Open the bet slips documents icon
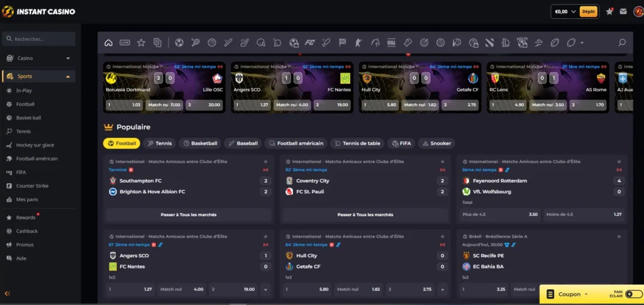Viewport: 644px width, 305px height. pos(157,42)
